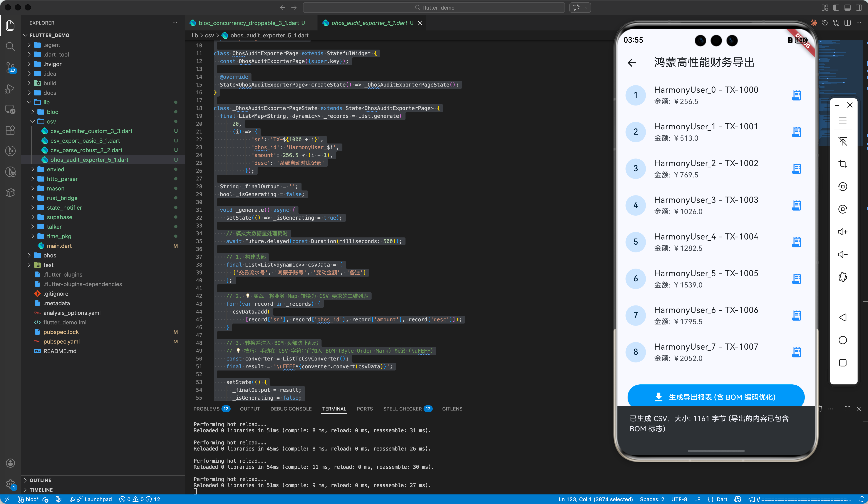Click Dart language mode in status bar
This screenshot has width=868, height=504.
pyautogui.click(x=721, y=499)
